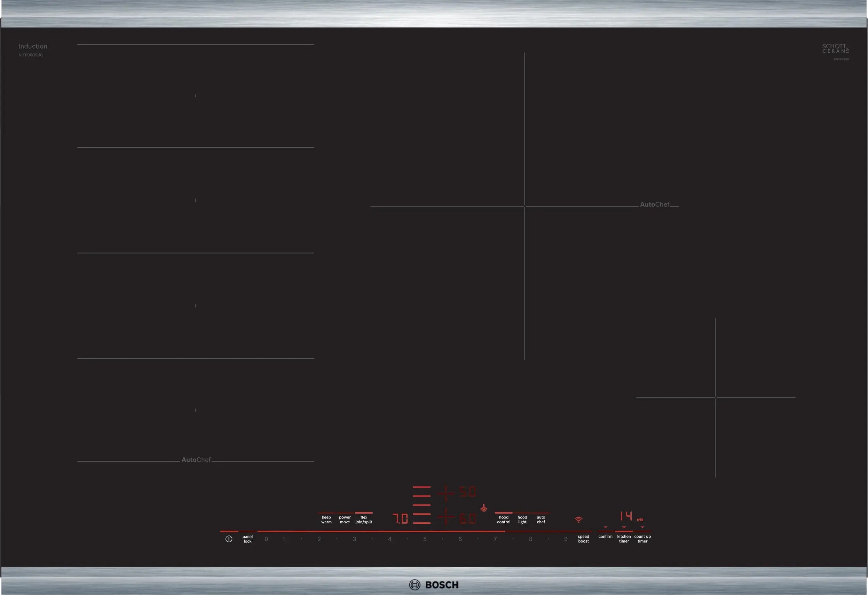Activate hood control mode
The width and height of the screenshot is (868, 595).
click(504, 519)
